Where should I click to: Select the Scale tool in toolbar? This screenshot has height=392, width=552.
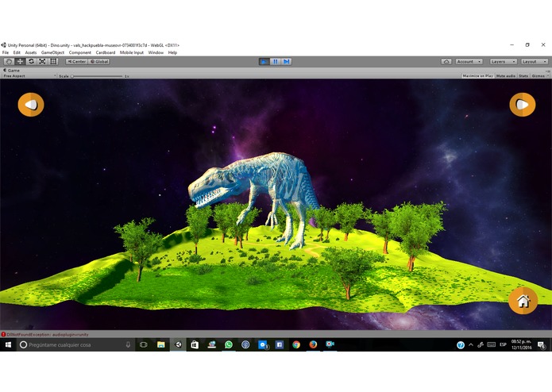(x=42, y=62)
